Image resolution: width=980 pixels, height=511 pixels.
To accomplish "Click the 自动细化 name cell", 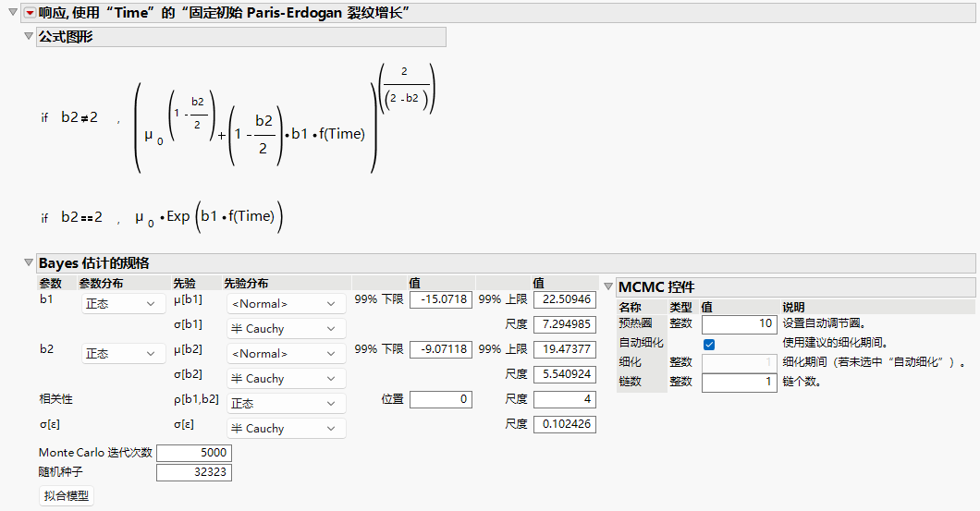I will pyautogui.click(x=642, y=343).
